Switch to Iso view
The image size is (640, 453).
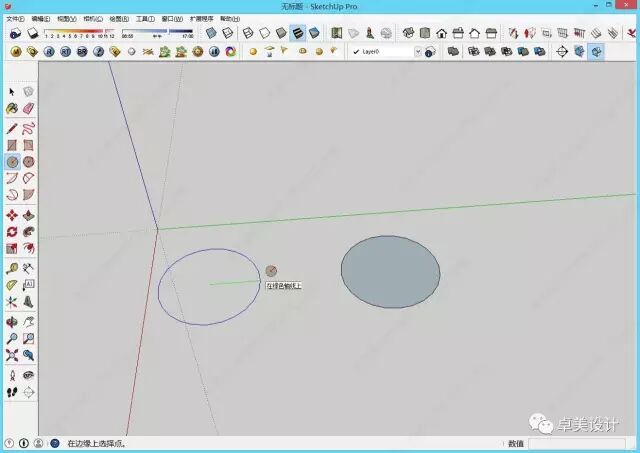[408, 33]
